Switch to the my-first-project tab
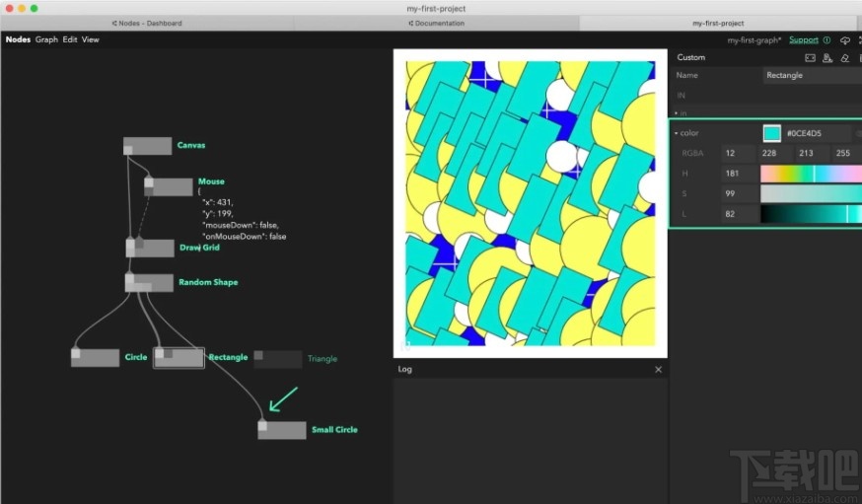862x504 pixels. click(718, 23)
